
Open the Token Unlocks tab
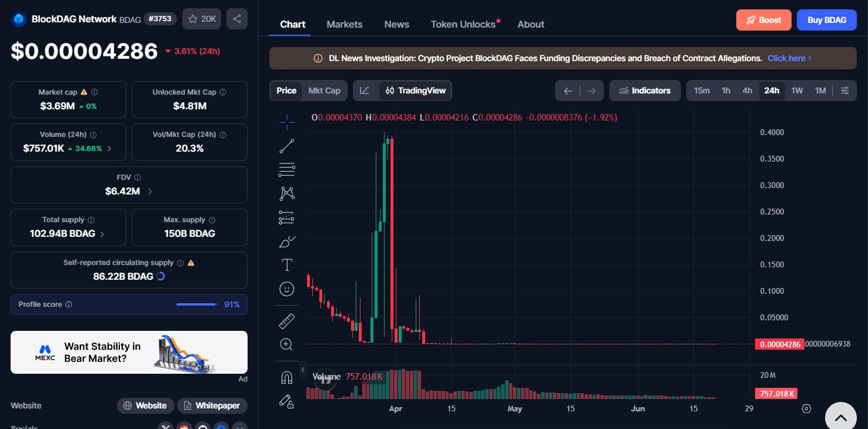tap(463, 24)
